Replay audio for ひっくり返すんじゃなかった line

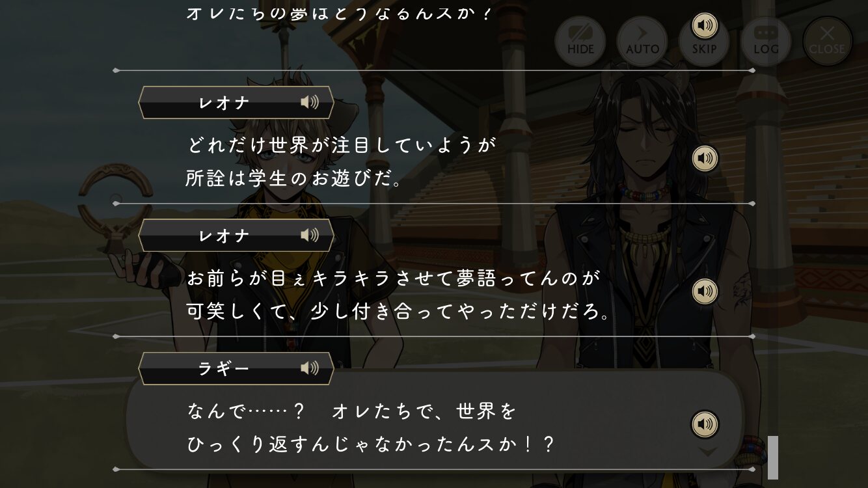point(705,425)
